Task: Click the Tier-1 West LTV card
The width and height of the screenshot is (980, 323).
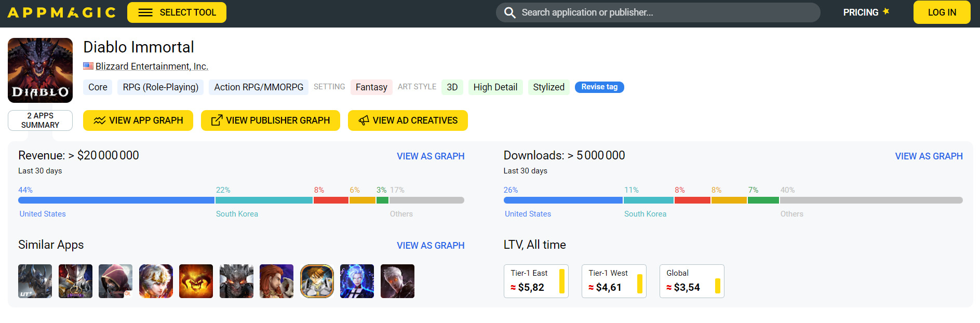Action: [x=614, y=281]
